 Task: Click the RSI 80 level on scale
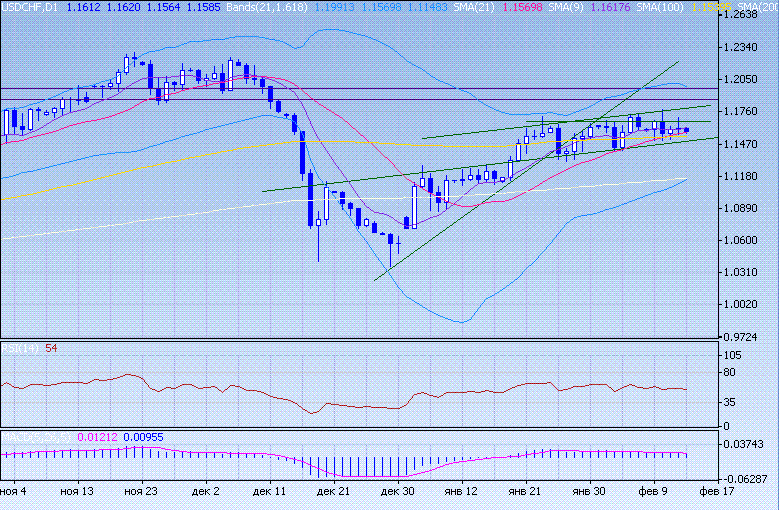[731, 373]
